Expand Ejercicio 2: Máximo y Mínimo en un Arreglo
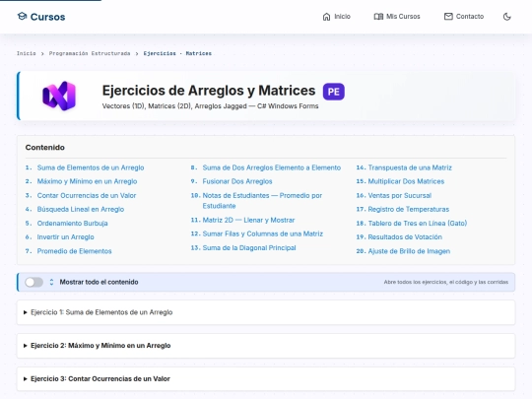The height and width of the screenshot is (399, 532). (x=266, y=346)
